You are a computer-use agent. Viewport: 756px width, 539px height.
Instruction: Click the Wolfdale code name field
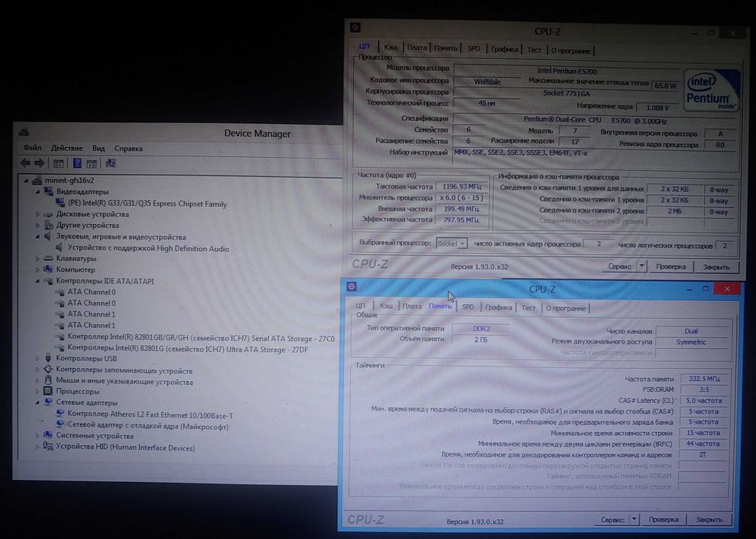click(x=487, y=82)
